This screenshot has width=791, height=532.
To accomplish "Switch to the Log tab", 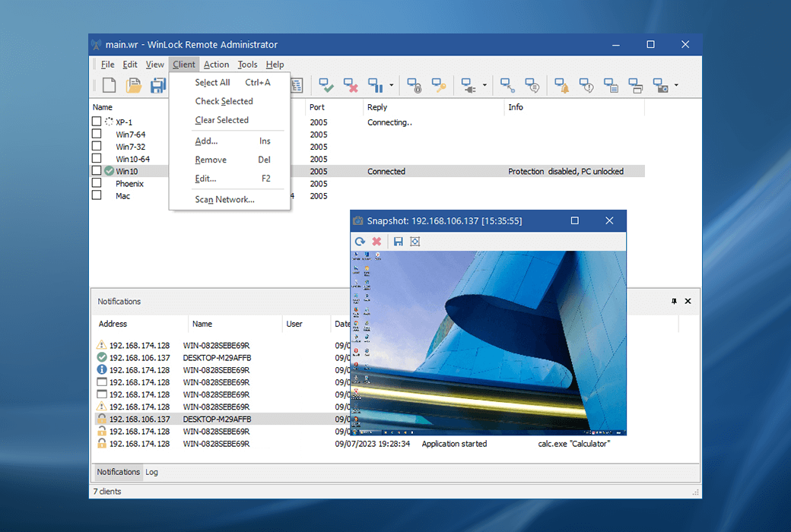I will tap(152, 472).
